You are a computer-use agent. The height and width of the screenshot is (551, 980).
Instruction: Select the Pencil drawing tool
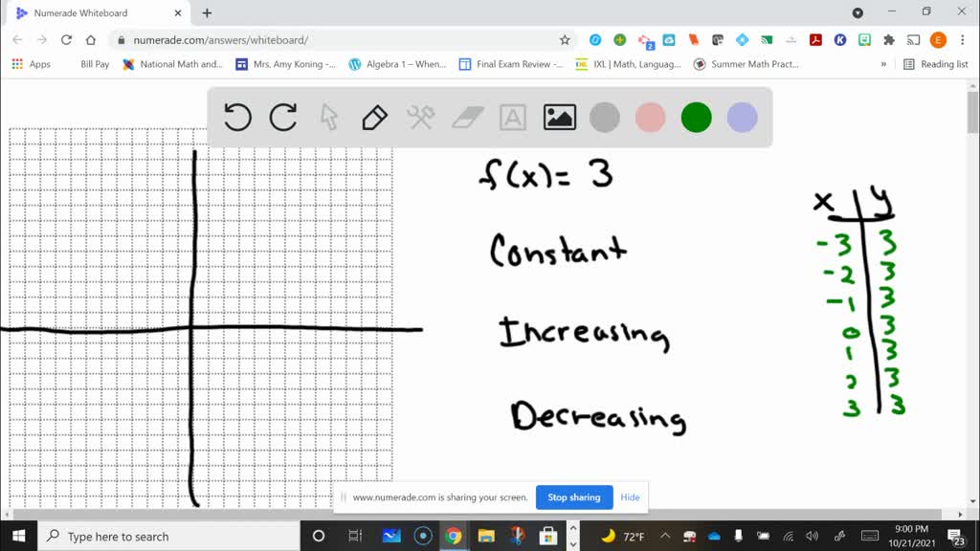click(x=373, y=117)
